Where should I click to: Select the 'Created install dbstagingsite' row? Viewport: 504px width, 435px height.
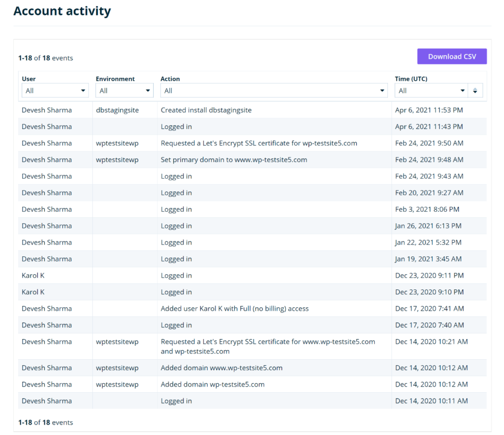click(206, 110)
